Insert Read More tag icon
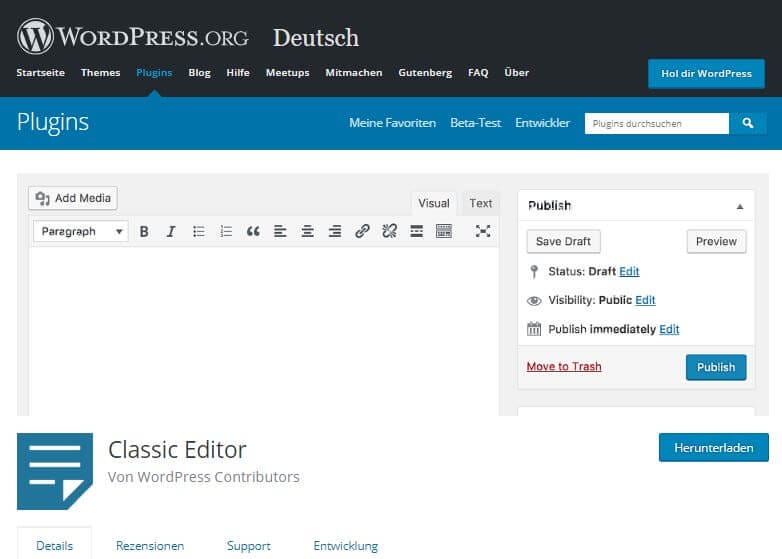 tap(416, 231)
